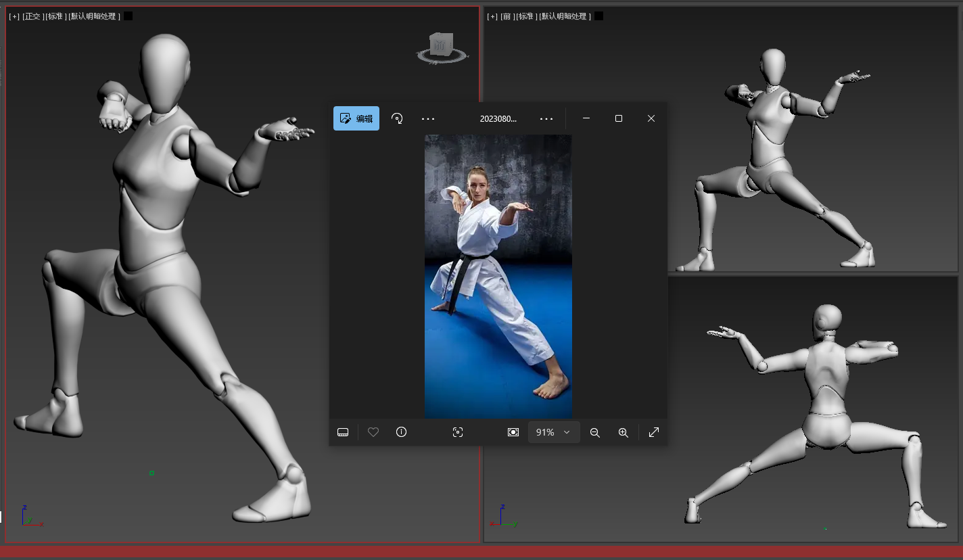Open the [+] menu of the 前 viewport
Viewport: 963px width, 560px height.
(x=492, y=16)
